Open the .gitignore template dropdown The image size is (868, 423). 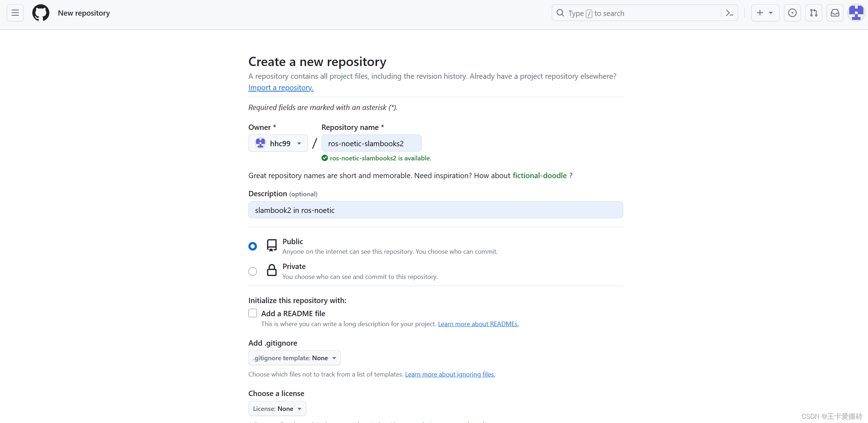[x=294, y=358]
